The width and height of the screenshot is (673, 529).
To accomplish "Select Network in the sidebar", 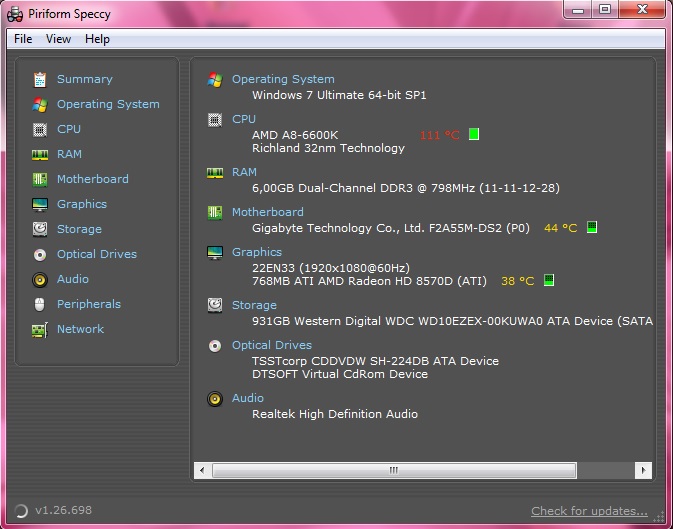I will coord(80,329).
